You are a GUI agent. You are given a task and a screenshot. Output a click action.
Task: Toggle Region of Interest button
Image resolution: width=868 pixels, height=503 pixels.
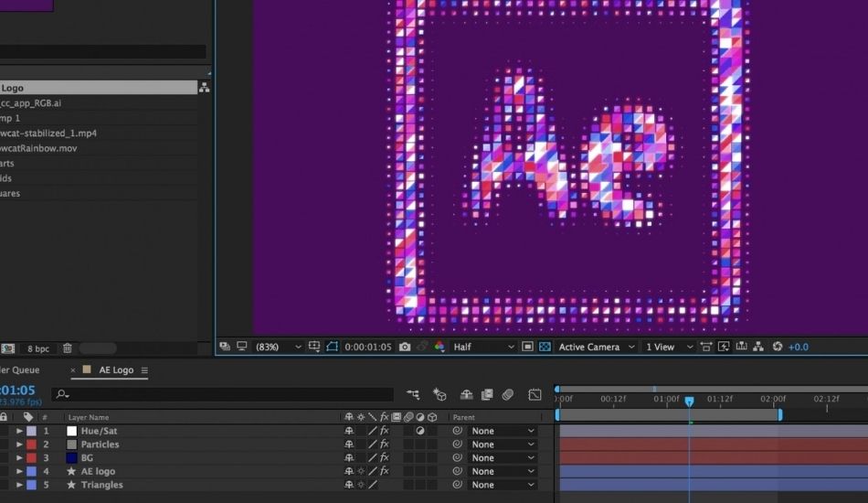pos(332,348)
